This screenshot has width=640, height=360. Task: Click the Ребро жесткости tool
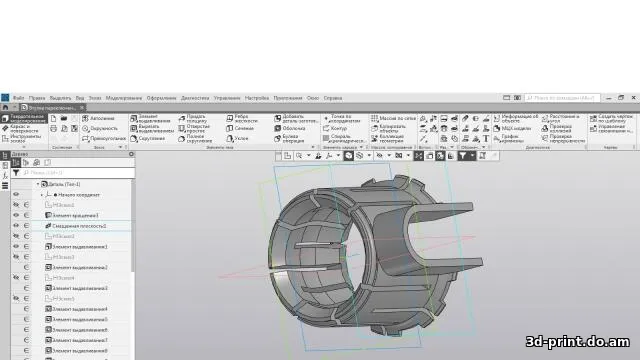242,118
